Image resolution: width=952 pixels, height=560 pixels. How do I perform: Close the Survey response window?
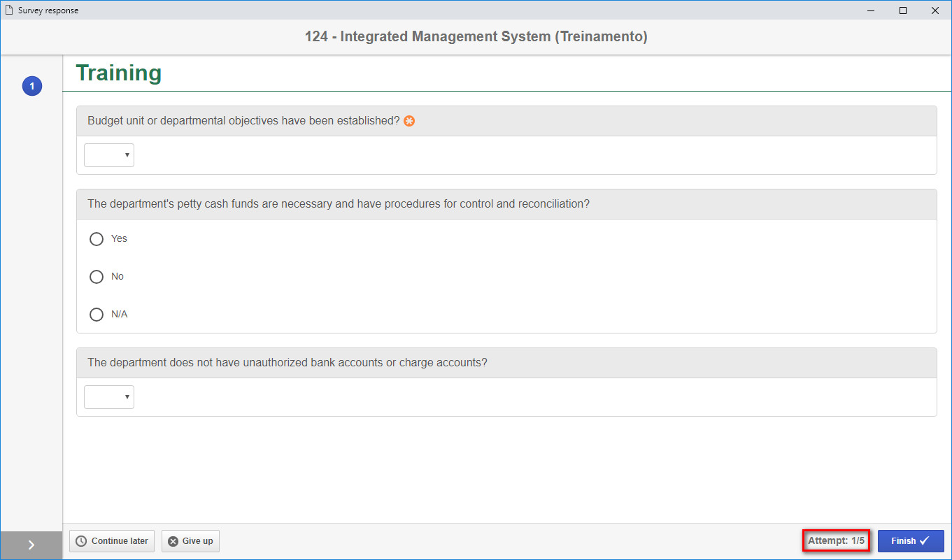tap(935, 10)
